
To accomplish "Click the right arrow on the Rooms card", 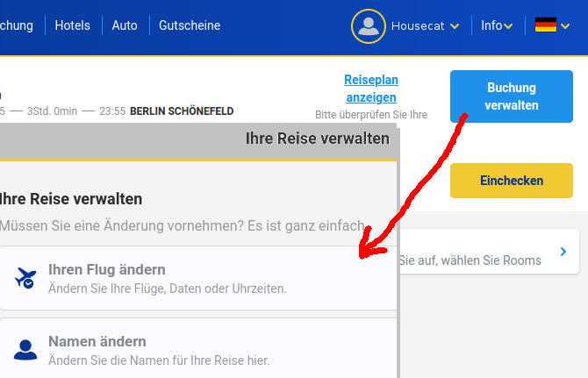I will click(x=563, y=253).
